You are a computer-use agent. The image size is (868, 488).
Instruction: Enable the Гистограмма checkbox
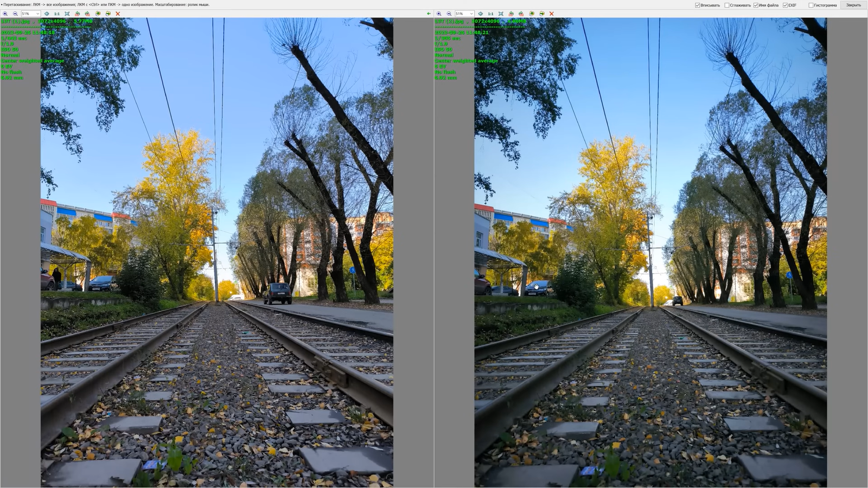811,5
